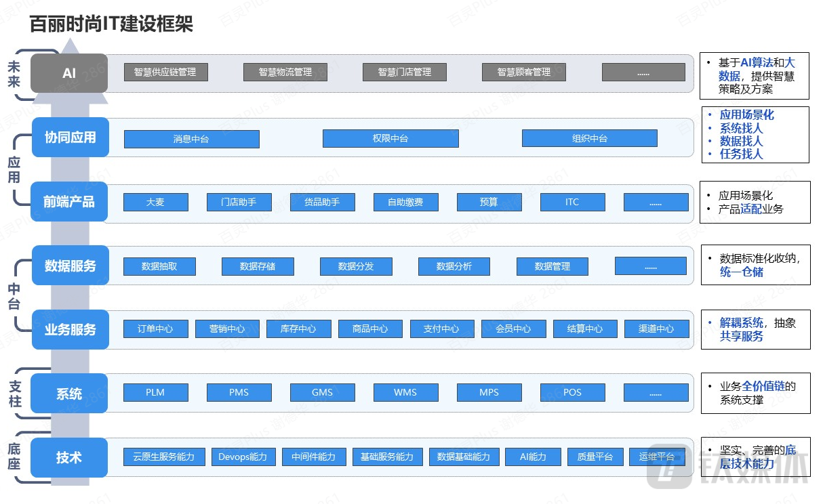点击前端产品中的「大麦」

(x=155, y=201)
